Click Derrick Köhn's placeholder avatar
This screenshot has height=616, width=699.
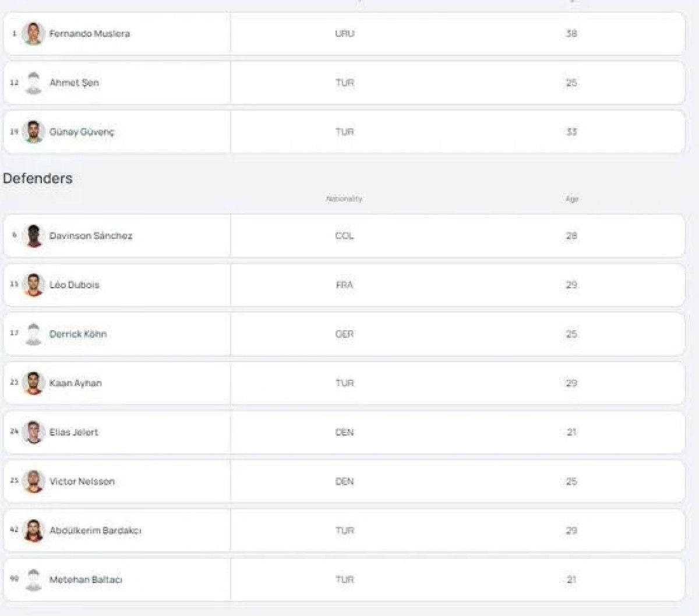(x=33, y=334)
